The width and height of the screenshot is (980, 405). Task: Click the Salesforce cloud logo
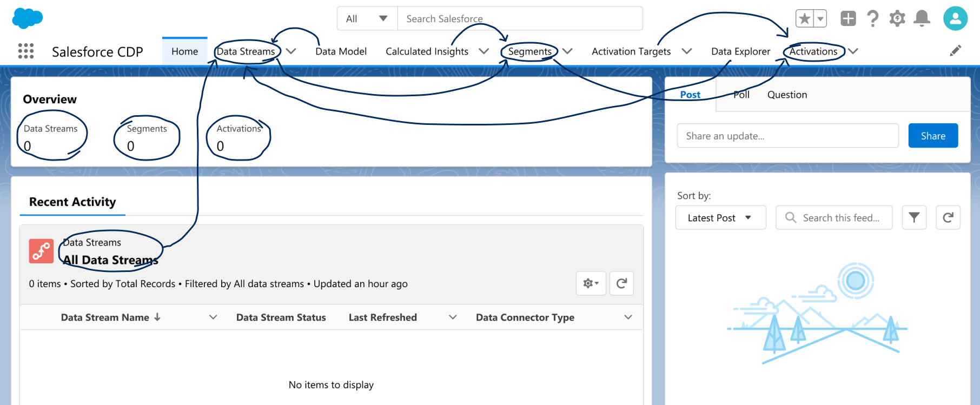[x=27, y=18]
